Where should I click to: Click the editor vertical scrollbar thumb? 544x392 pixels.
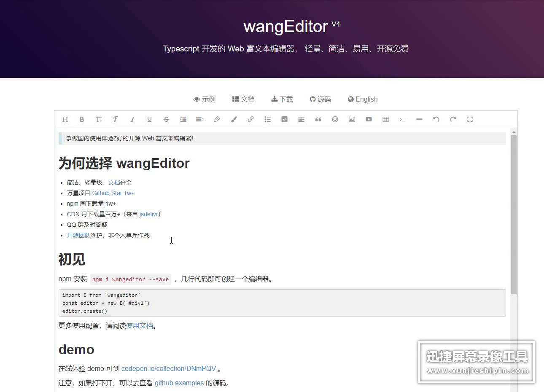[514, 214]
